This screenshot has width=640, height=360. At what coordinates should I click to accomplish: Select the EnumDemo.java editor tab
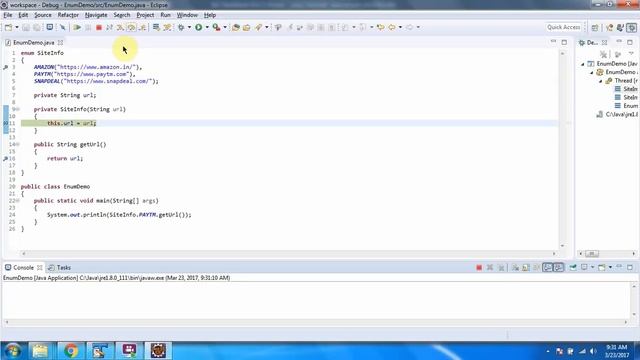click(x=33, y=42)
